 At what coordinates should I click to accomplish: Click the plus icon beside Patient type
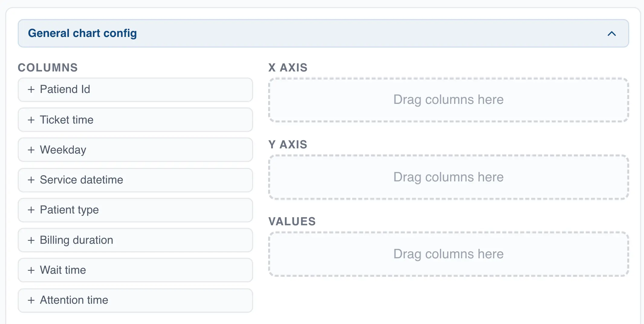(31, 210)
